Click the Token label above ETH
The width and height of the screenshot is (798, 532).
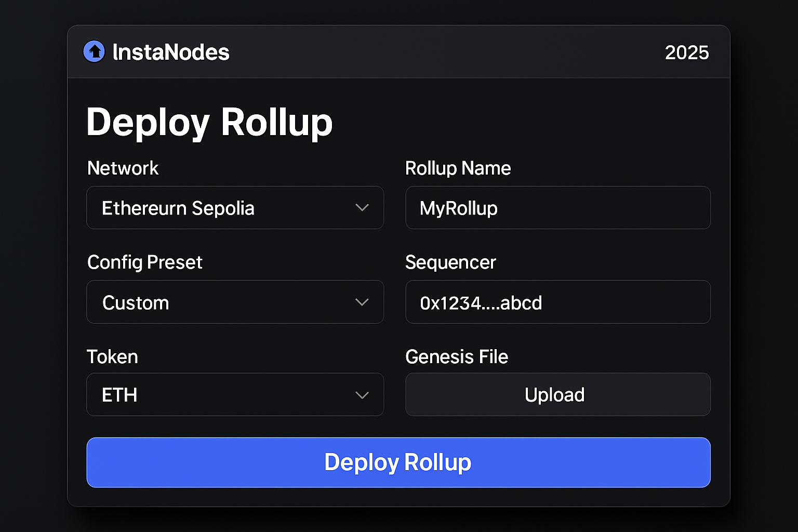tap(112, 357)
